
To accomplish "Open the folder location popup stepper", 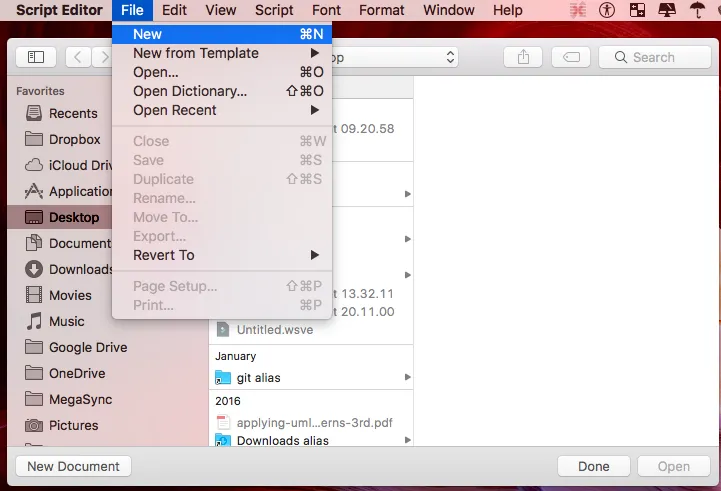I will pos(450,57).
